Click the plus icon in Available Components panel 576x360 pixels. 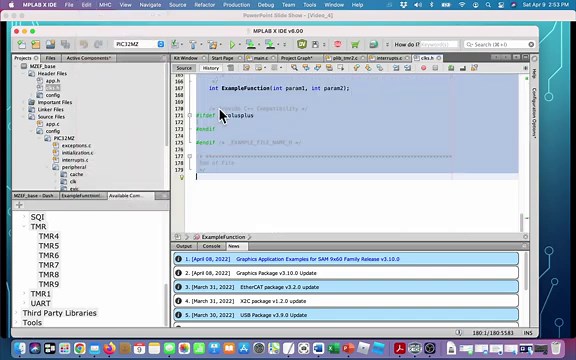(x=19, y=205)
